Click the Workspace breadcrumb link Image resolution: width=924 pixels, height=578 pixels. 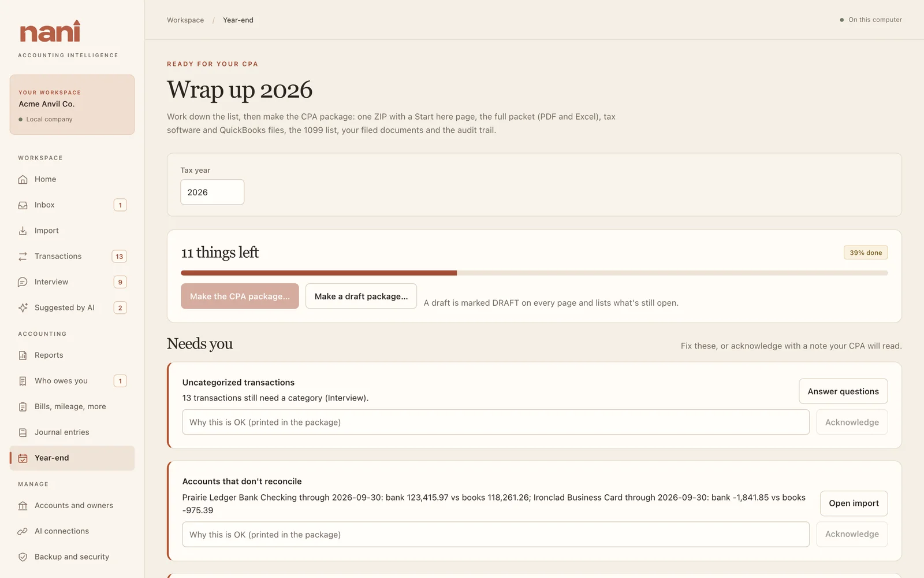pyautogui.click(x=185, y=20)
